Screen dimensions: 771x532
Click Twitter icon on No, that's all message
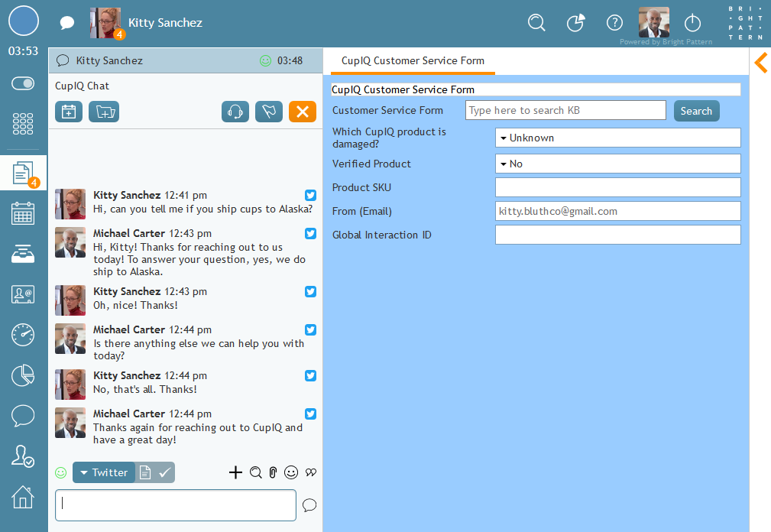(310, 375)
